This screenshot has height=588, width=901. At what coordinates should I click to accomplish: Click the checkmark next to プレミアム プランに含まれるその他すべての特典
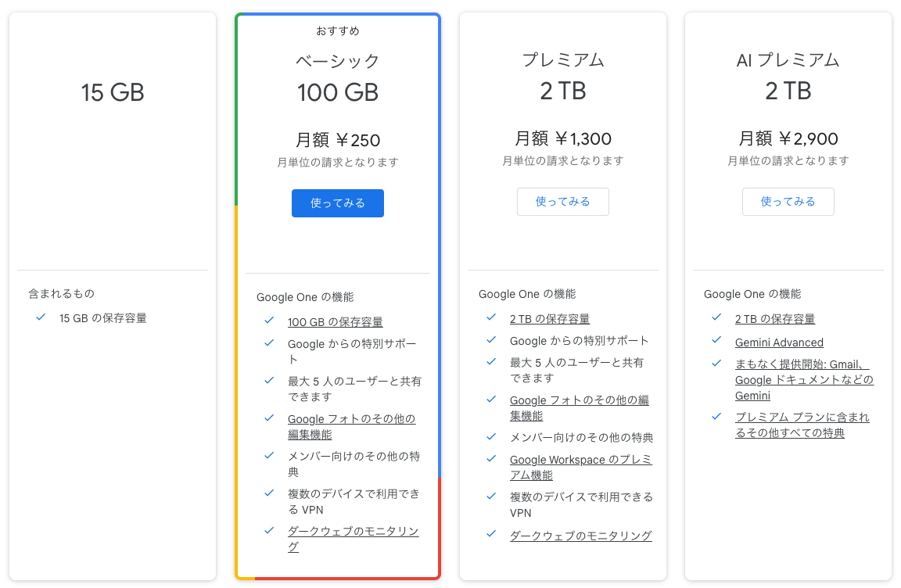716,417
